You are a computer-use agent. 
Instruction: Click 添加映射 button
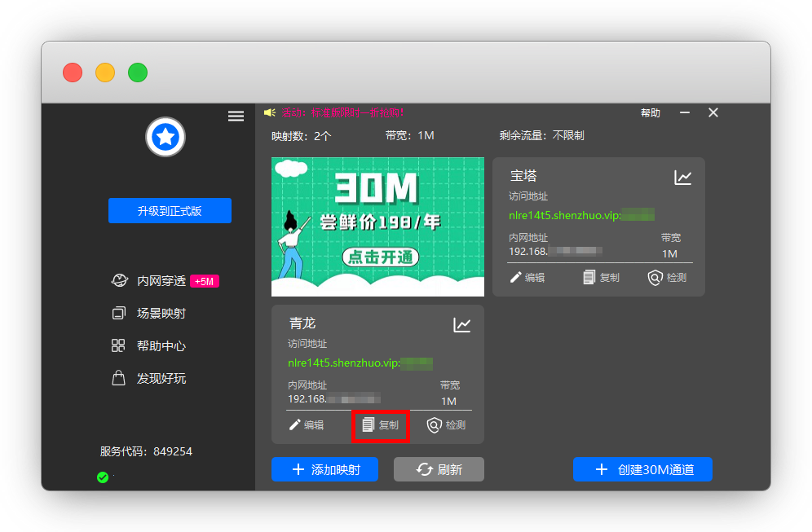[326, 470]
